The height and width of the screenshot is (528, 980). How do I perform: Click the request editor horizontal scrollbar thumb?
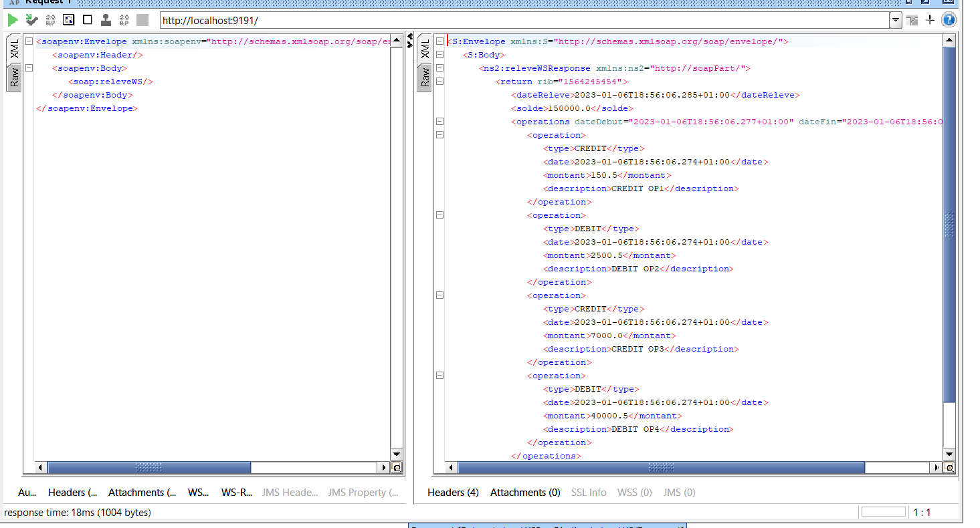pyautogui.click(x=149, y=468)
